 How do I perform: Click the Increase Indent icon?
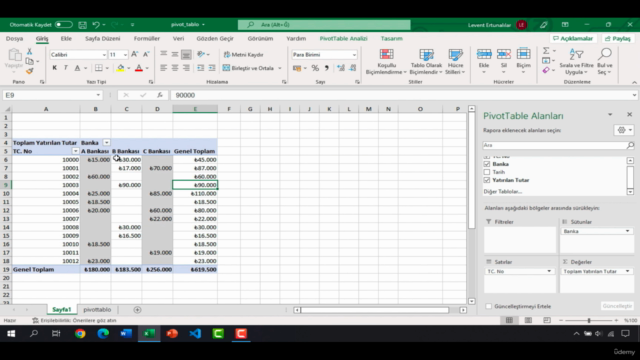point(212,68)
